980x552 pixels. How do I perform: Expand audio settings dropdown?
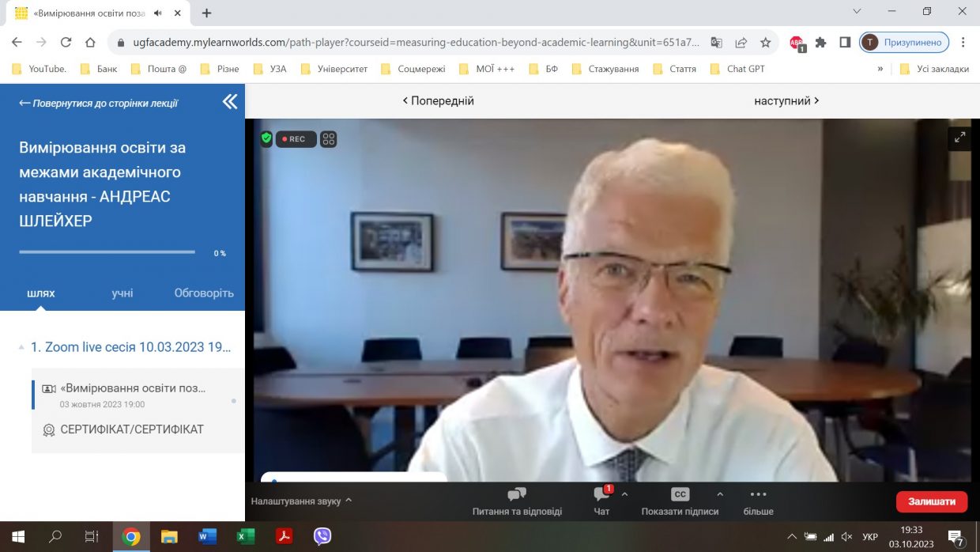tap(349, 501)
